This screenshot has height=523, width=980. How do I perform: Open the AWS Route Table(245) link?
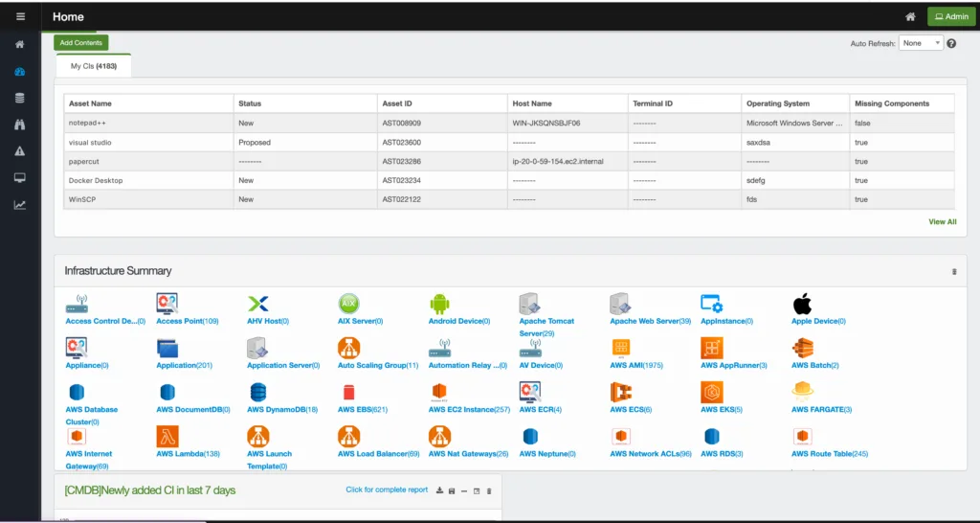tap(830, 454)
